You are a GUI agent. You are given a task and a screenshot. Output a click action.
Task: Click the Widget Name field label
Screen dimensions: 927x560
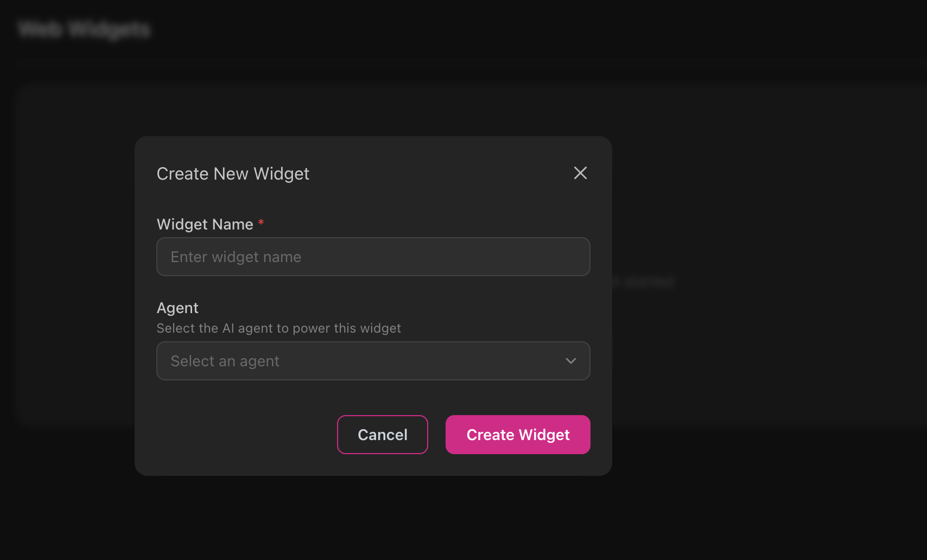204,224
